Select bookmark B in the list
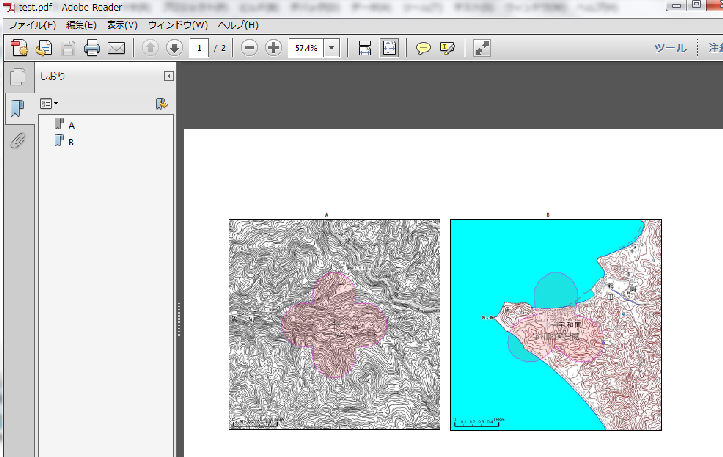The width and height of the screenshot is (723, 457). click(72, 142)
